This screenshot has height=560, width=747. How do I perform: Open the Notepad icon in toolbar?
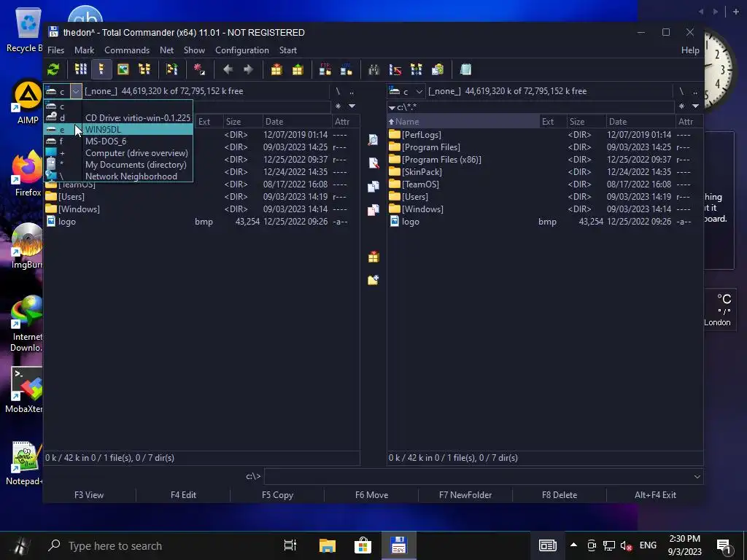coord(465,69)
